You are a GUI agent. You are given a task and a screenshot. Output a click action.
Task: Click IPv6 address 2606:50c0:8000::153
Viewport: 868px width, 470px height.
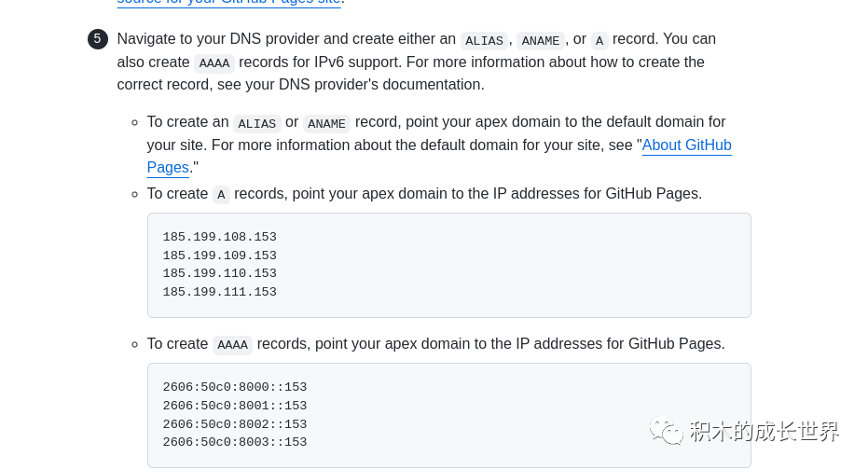[x=235, y=387]
